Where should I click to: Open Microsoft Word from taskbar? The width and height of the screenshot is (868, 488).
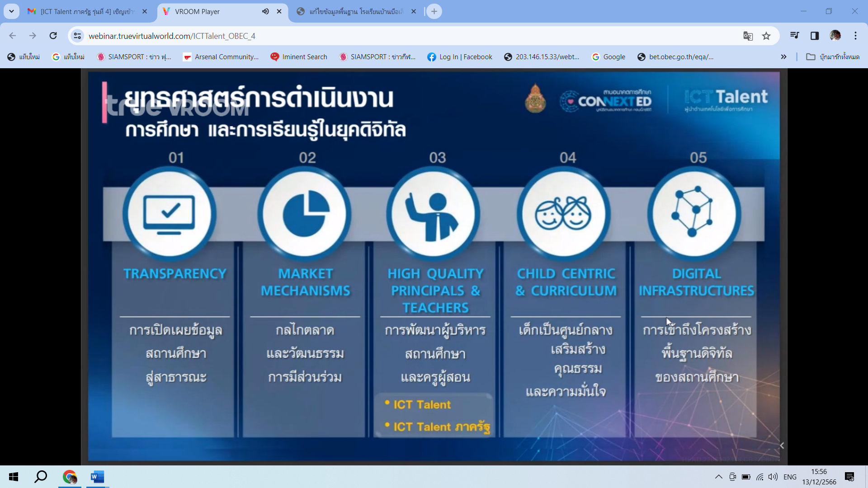tap(97, 477)
